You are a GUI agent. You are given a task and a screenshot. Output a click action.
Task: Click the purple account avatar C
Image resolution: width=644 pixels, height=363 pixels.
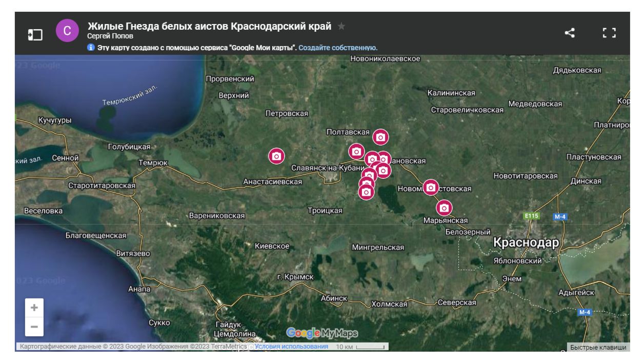coord(67,31)
